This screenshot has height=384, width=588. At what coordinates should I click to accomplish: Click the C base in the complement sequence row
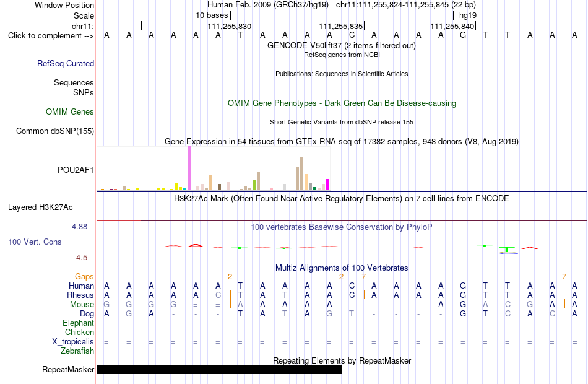coord(352,35)
